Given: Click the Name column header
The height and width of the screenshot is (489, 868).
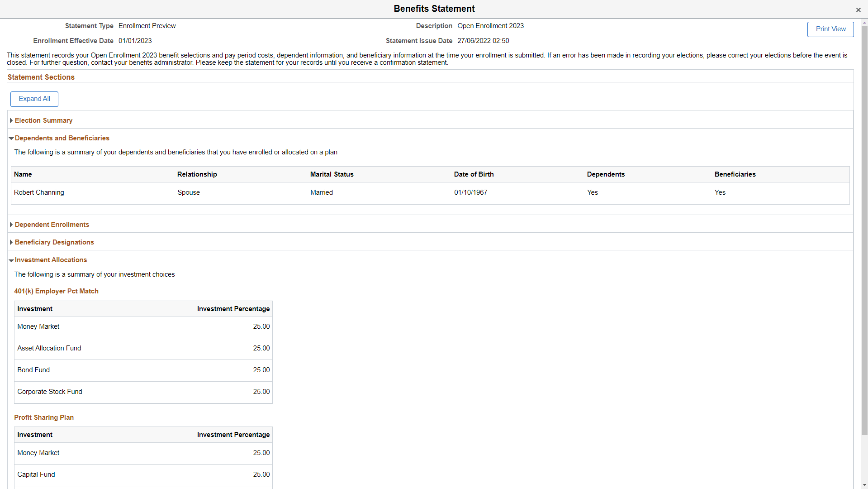Looking at the screenshot, I should (23, 174).
